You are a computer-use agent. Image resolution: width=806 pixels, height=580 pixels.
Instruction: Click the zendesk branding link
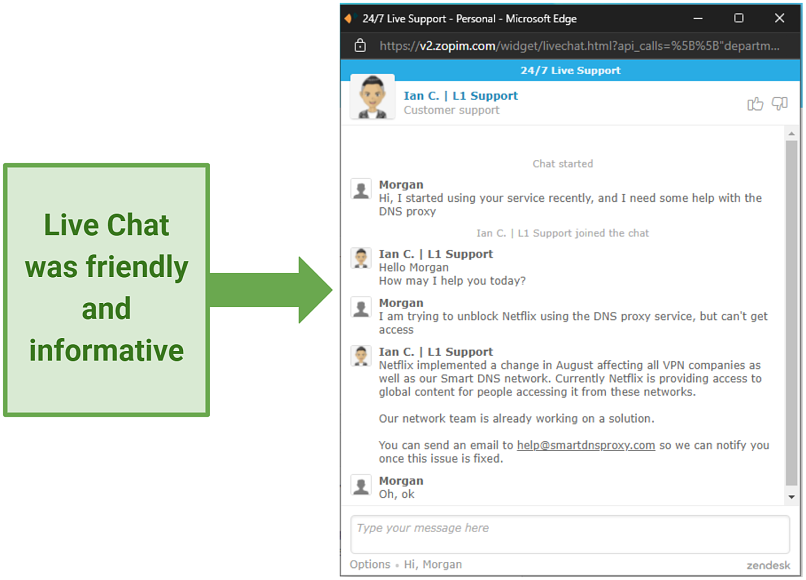tap(768, 565)
